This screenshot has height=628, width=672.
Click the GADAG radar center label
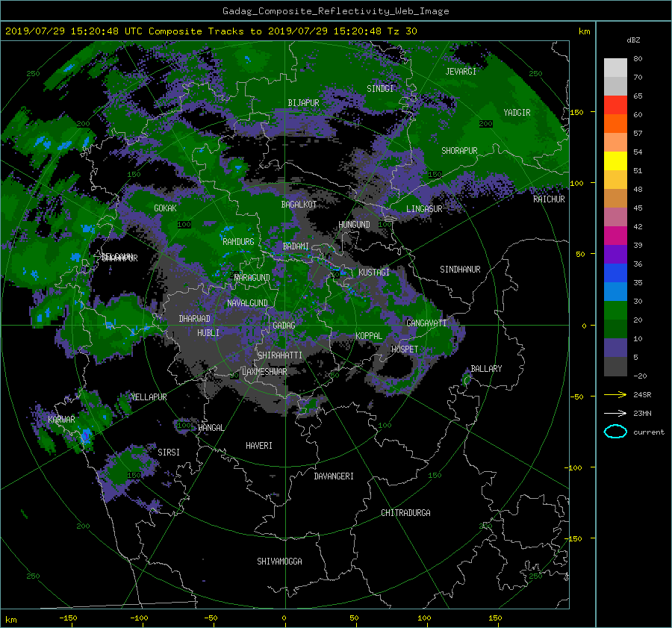284,326
